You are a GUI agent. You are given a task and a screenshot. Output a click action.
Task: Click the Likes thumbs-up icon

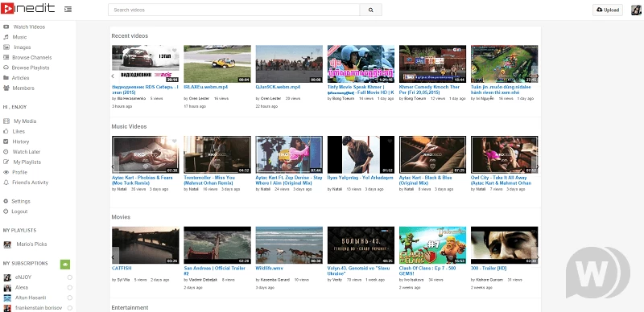tap(6, 131)
